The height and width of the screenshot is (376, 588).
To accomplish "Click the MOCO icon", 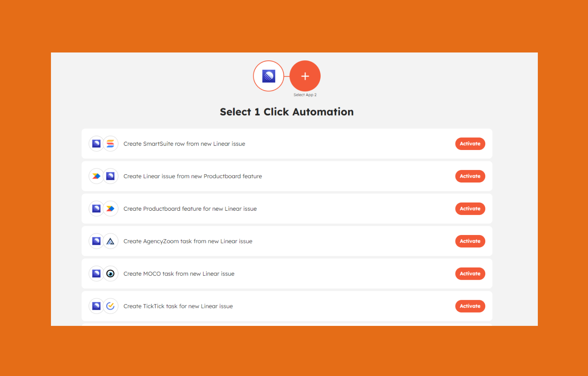I will coord(111,274).
